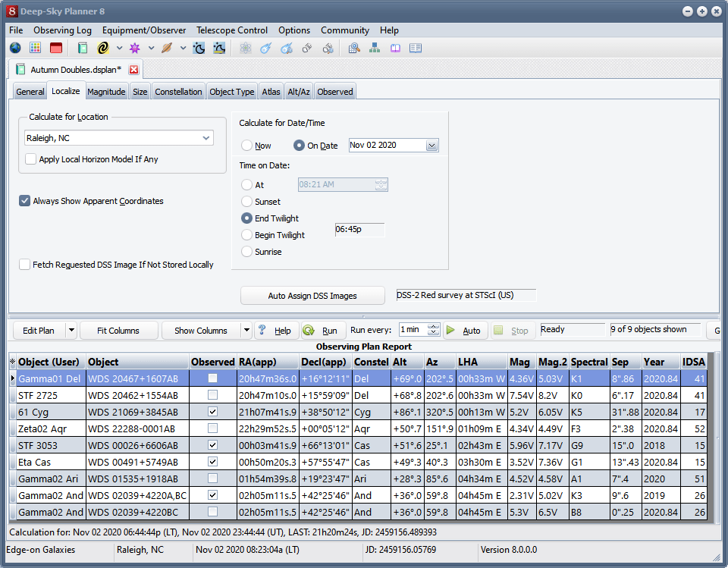This screenshot has width=728, height=568.
Task: Select the Zeta02 Aqr table row
Action: pyautogui.click(x=358, y=428)
